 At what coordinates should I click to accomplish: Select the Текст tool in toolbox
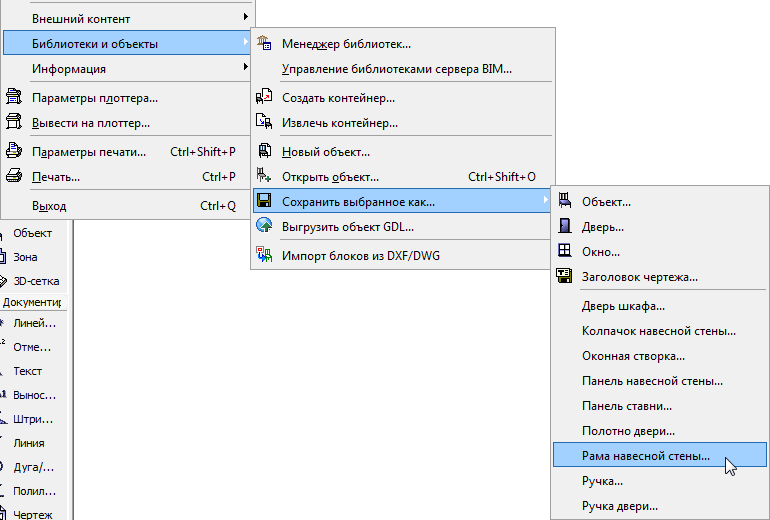pos(28,371)
